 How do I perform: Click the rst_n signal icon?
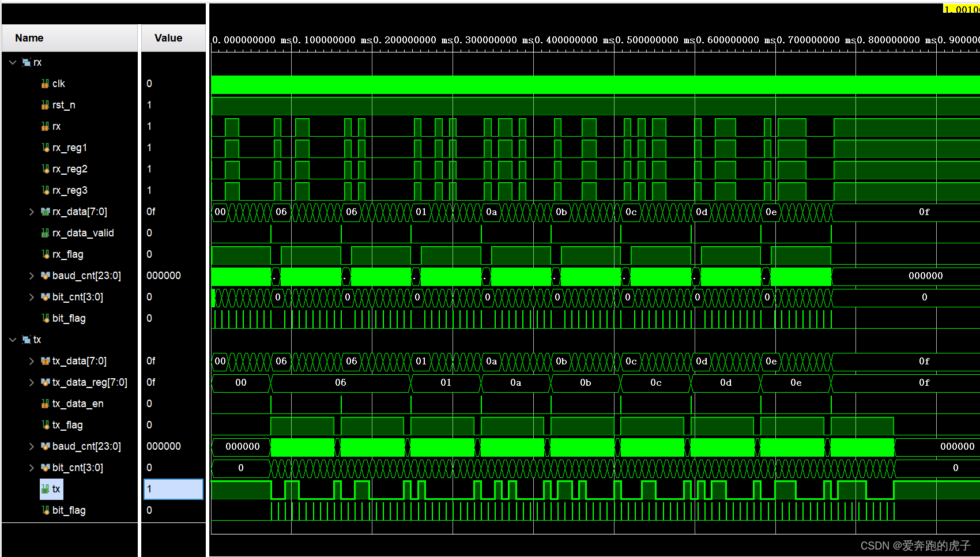tap(45, 105)
